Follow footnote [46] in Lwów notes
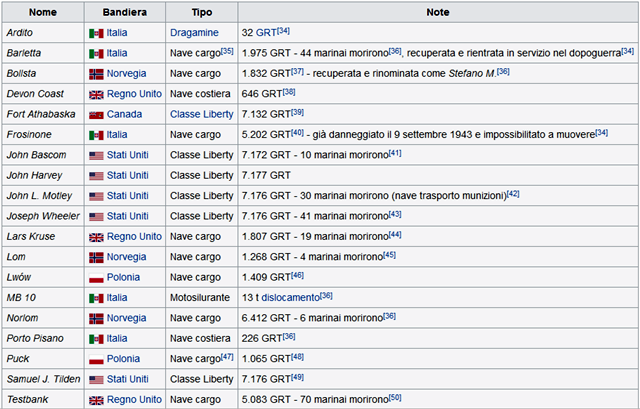 [x=297, y=275]
